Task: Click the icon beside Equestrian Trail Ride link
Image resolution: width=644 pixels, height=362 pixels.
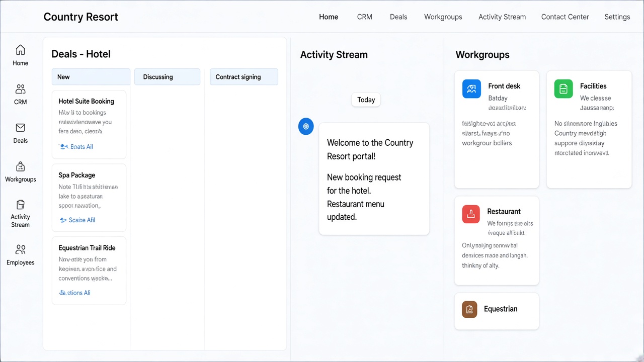Action: tap(62, 293)
